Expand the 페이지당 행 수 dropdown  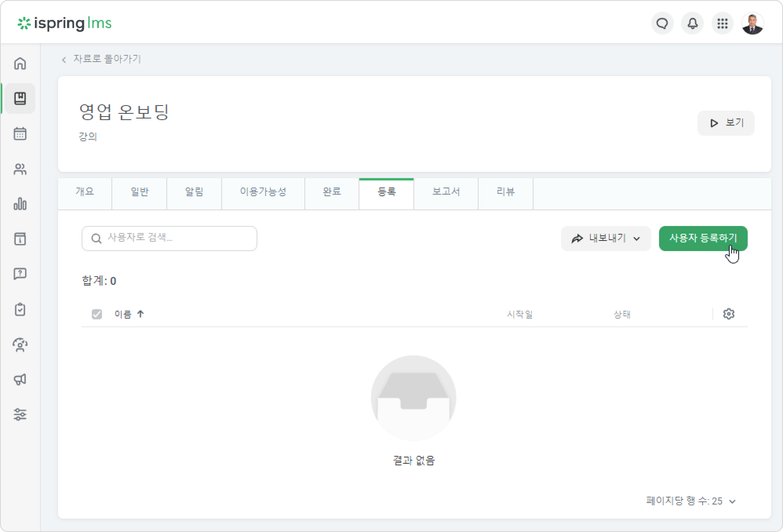tap(691, 501)
